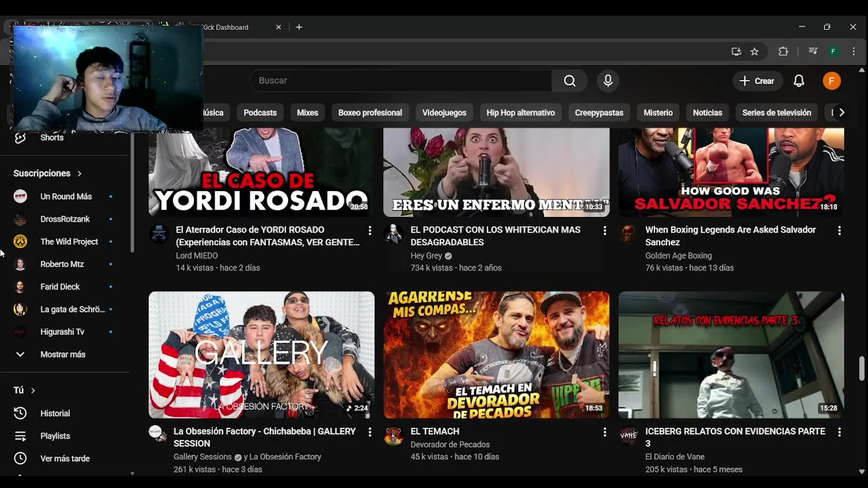
Task: Open the notifications bell
Action: 799,81
